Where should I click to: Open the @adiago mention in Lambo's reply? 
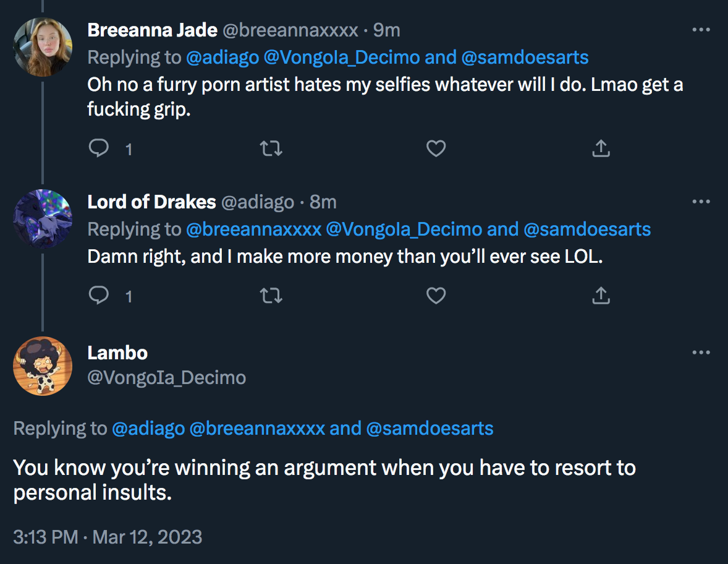tap(148, 429)
